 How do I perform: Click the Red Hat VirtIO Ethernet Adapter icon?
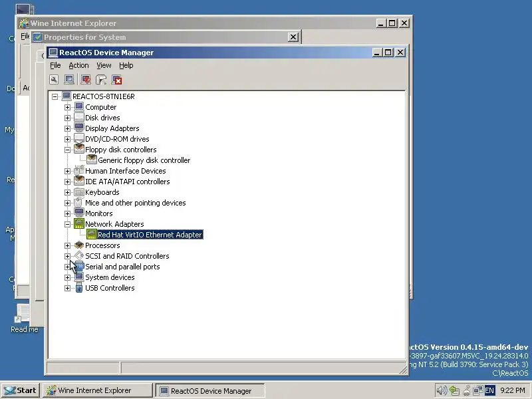click(x=92, y=235)
